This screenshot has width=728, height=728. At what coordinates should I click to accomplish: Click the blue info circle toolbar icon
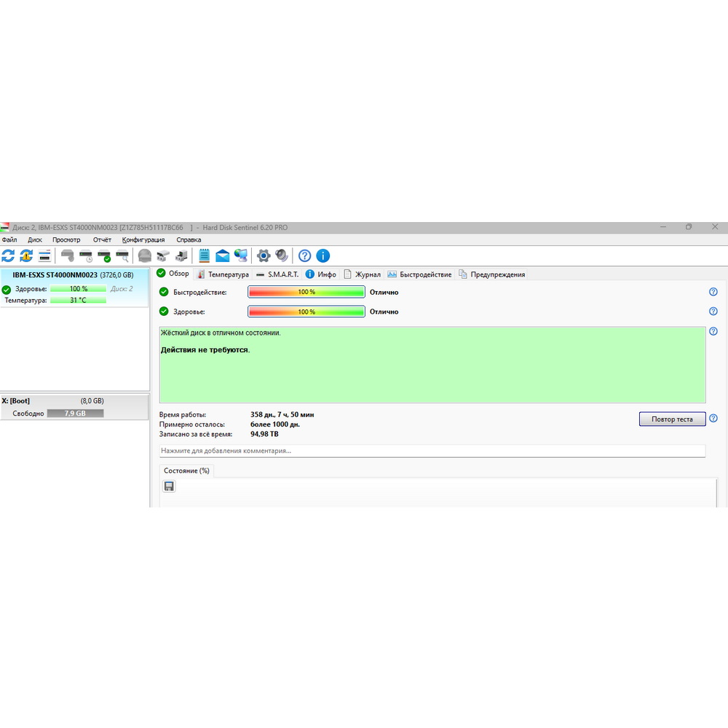pos(323,256)
